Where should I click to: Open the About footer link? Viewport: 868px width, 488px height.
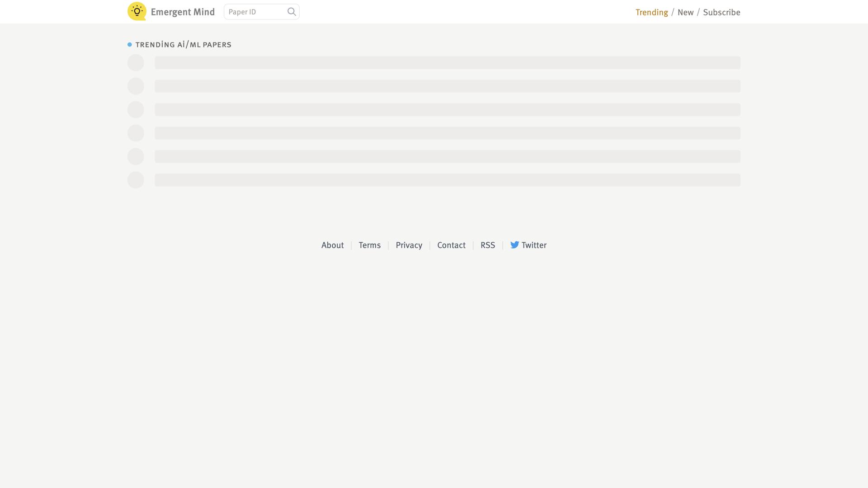pyautogui.click(x=332, y=245)
